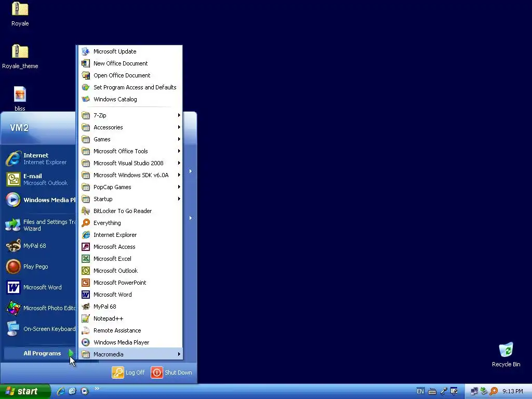Click the Everything search tray icon
The height and width of the screenshot is (399, 532).
tap(494, 391)
